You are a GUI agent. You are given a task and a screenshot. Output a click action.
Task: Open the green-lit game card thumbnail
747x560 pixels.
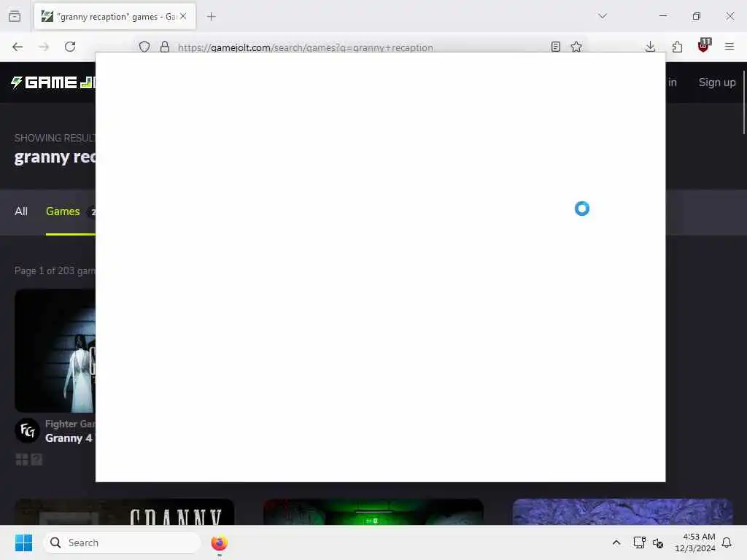373,512
